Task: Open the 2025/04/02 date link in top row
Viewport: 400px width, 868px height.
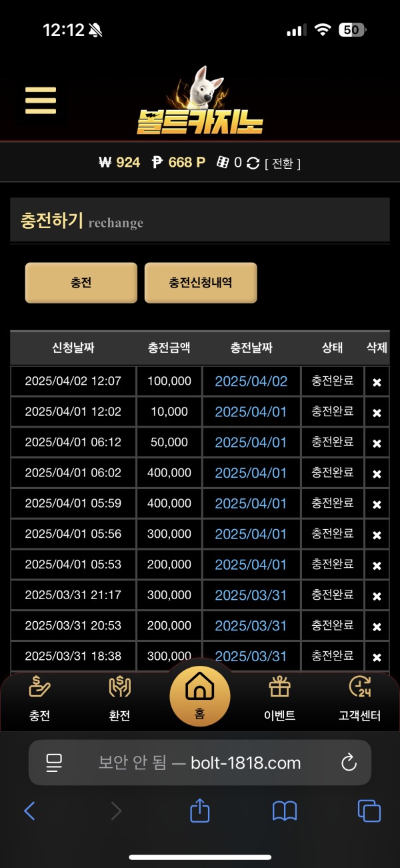Action: coord(251,381)
